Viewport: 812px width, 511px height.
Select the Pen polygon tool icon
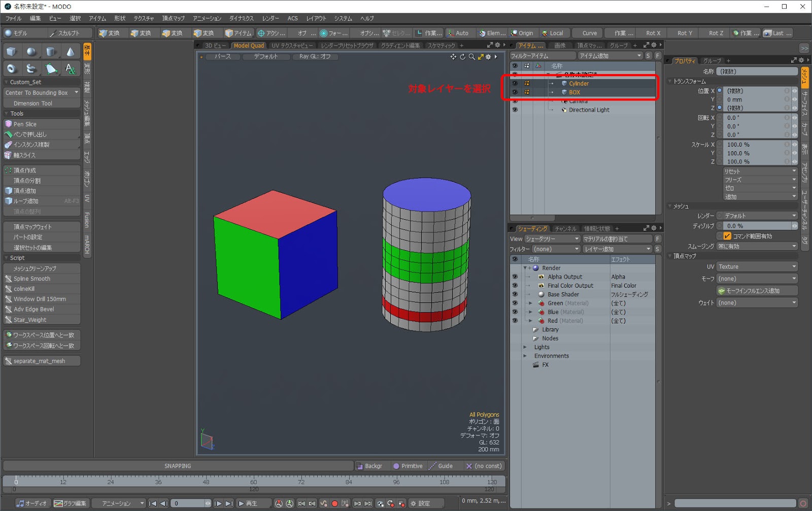point(51,69)
